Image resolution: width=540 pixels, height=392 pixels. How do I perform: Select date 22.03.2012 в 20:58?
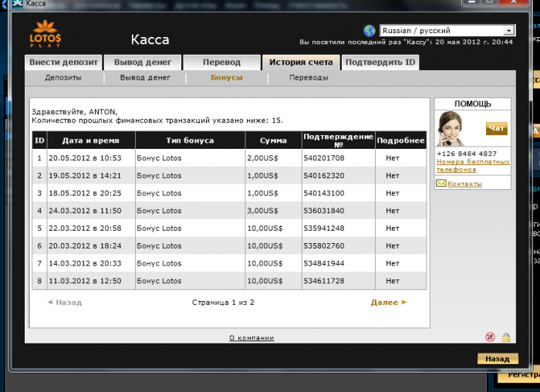pyautogui.click(x=85, y=228)
